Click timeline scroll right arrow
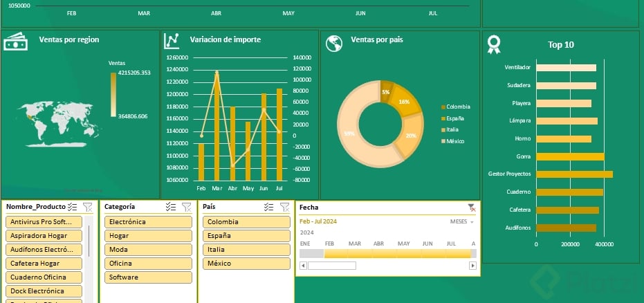Screen dimensions: 644x303 coord(472,266)
